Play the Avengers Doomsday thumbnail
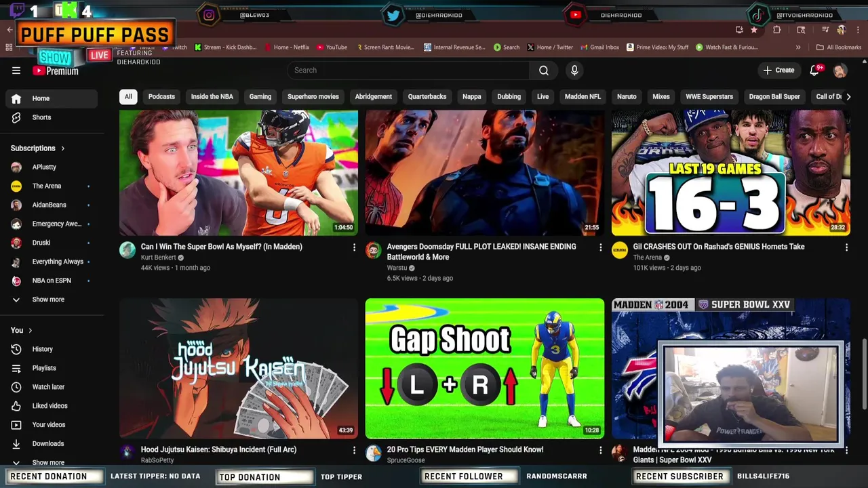868x488 pixels. click(485, 173)
